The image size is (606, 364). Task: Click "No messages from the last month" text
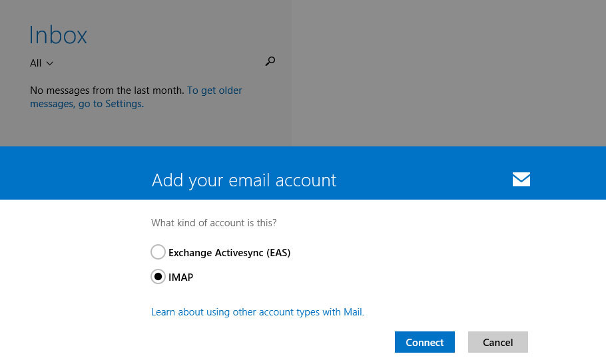pyautogui.click(x=107, y=91)
